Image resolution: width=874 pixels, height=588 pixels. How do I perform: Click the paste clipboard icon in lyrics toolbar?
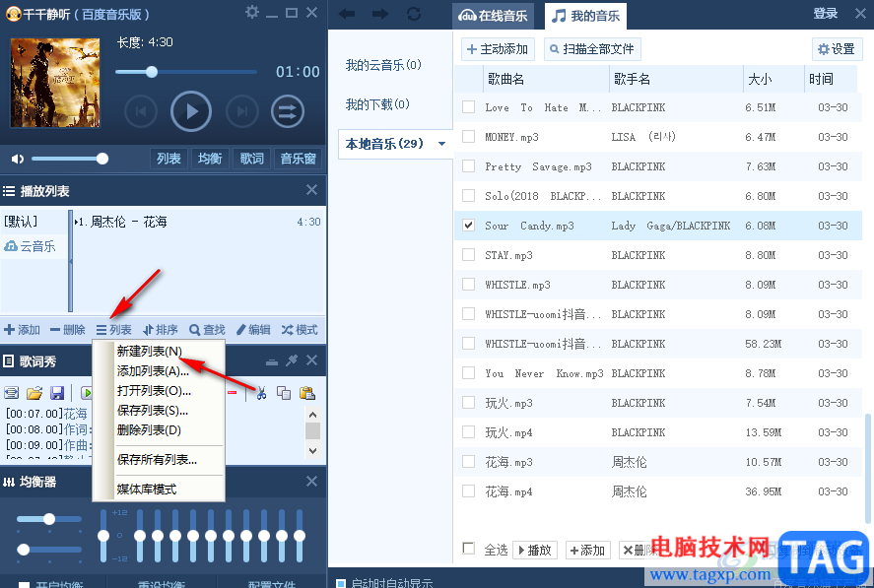pos(307,393)
